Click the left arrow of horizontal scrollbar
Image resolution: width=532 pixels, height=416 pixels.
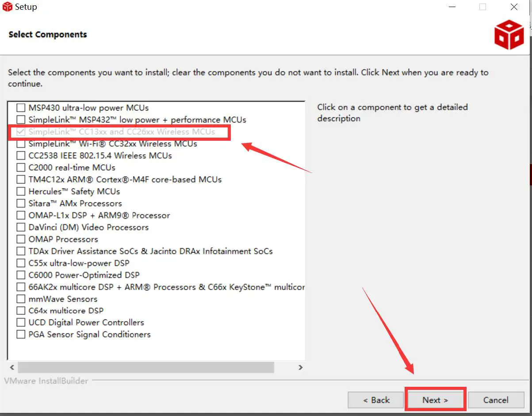[12, 367]
